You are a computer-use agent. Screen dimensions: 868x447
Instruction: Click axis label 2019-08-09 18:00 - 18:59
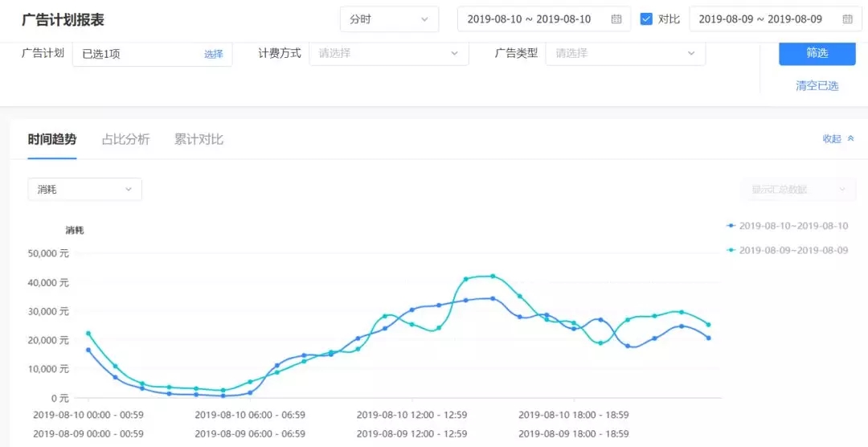[x=574, y=433]
